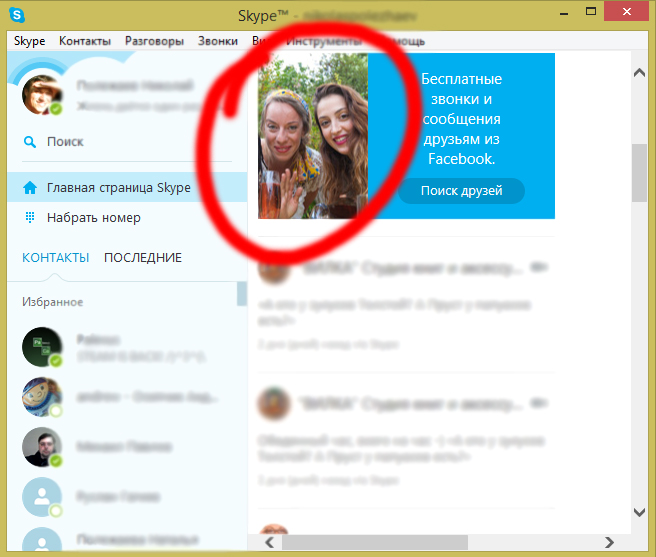This screenshot has height=557, width=656.
Task: Open Набрать номер dial pad
Action: pos(127,218)
